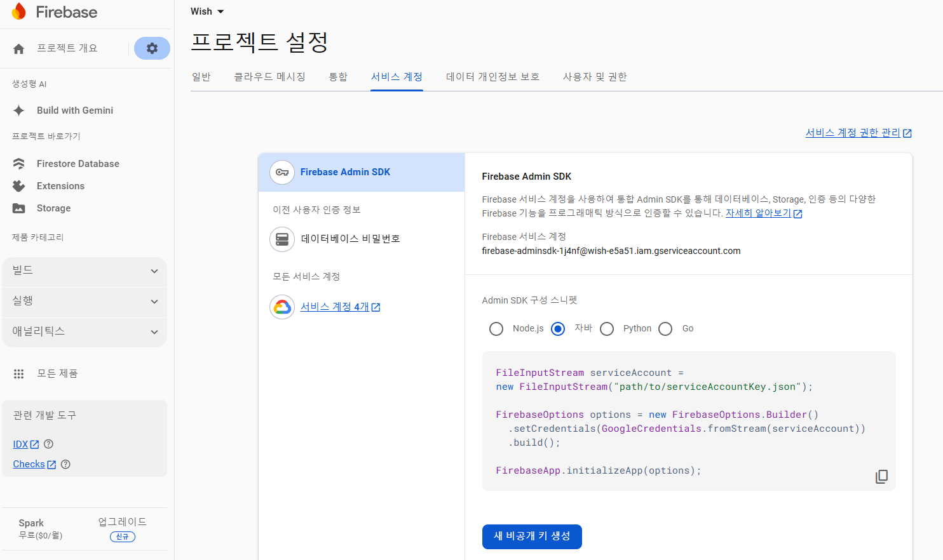The width and height of the screenshot is (943, 560).
Task: Switch to the 클라우드 메시징 tab
Action: pos(270,77)
